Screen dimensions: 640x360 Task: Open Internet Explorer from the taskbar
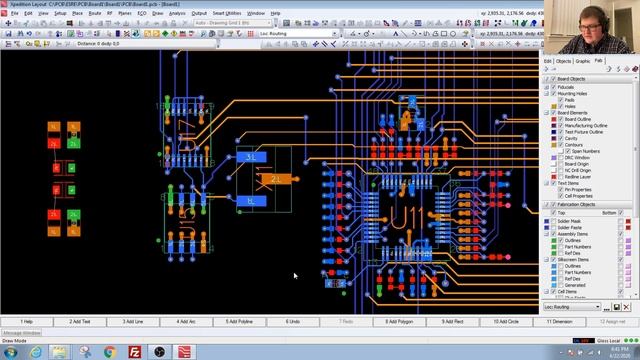36,352
